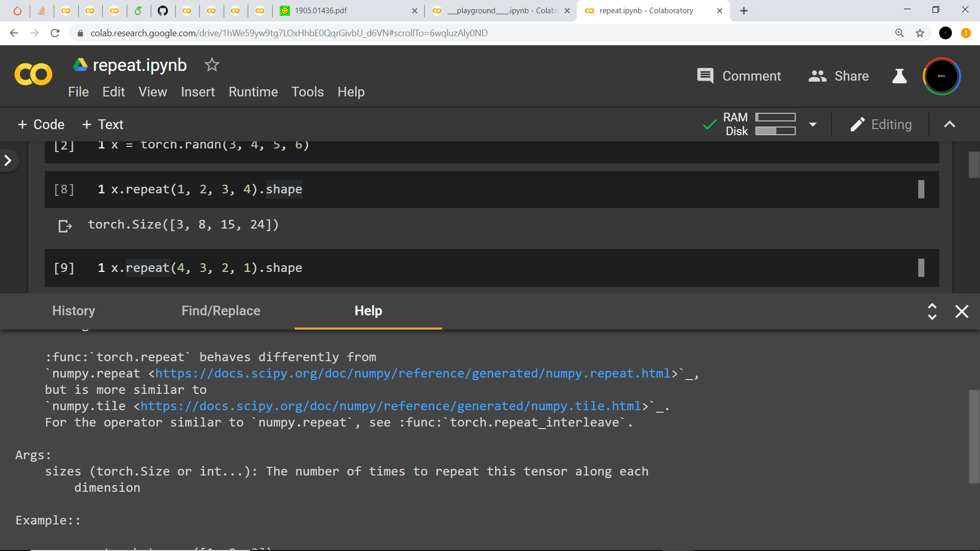The height and width of the screenshot is (551, 980).
Task: Open the RAM/Disk resources dropdown
Action: 812,124
